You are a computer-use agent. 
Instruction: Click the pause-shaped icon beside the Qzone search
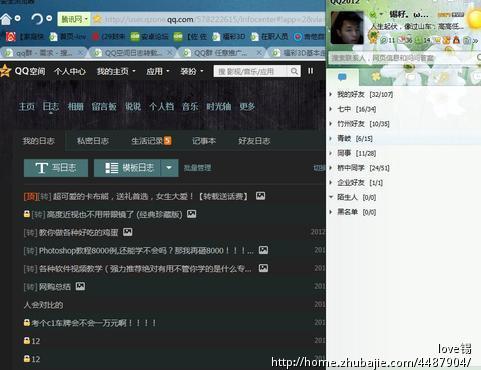[x=311, y=71]
